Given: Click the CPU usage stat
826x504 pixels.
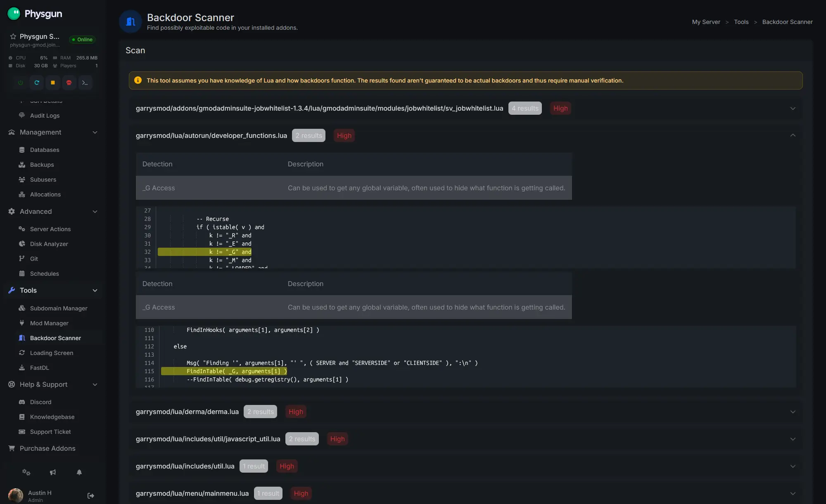Looking at the screenshot, I should click(x=28, y=58).
